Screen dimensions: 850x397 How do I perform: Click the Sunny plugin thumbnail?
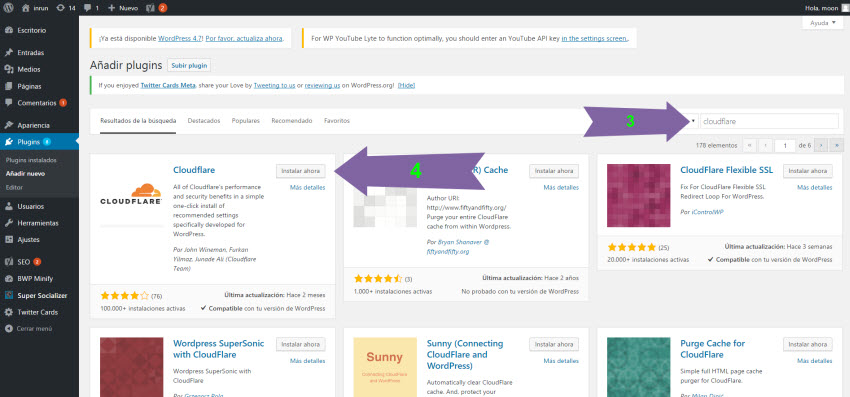[385, 367]
